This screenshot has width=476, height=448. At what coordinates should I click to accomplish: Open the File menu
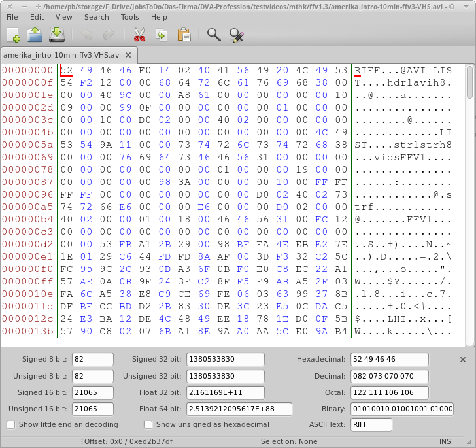[12, 17]
